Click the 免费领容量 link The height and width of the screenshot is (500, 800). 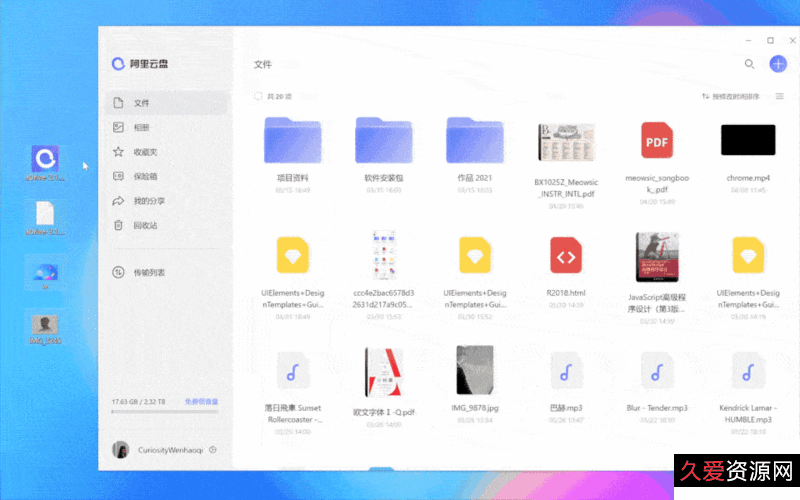(x=201, y=402)
